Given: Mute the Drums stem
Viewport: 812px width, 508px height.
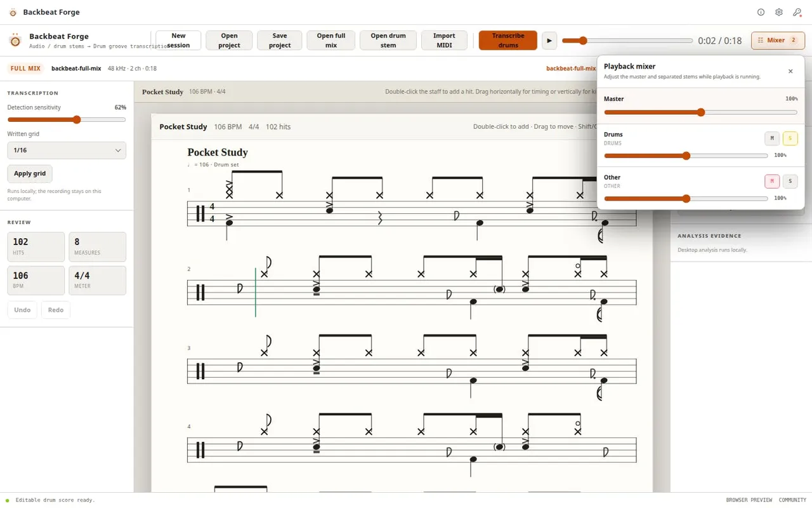Looking at the screenshot, I should (772, 138).
